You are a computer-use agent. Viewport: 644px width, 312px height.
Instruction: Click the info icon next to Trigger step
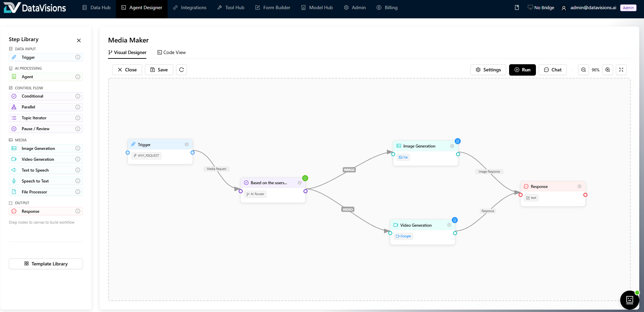78,57
